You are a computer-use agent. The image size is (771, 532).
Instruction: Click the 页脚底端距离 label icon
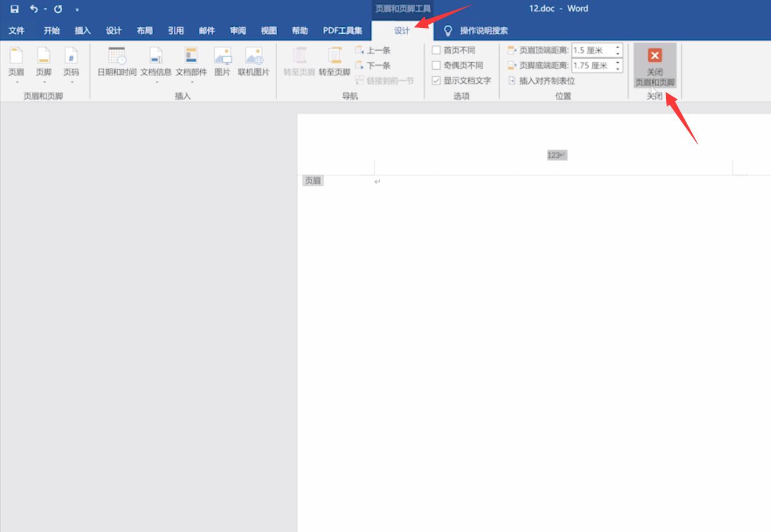tap(512, 65)
